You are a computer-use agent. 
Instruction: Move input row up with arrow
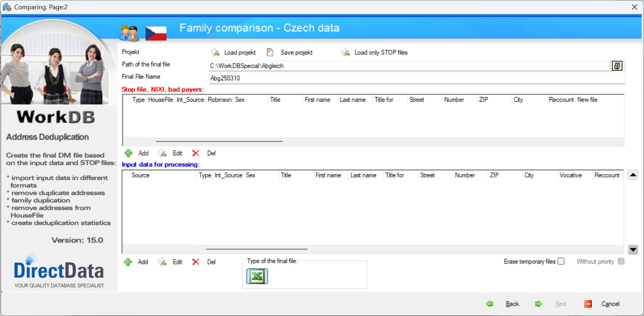coord(633,175)
